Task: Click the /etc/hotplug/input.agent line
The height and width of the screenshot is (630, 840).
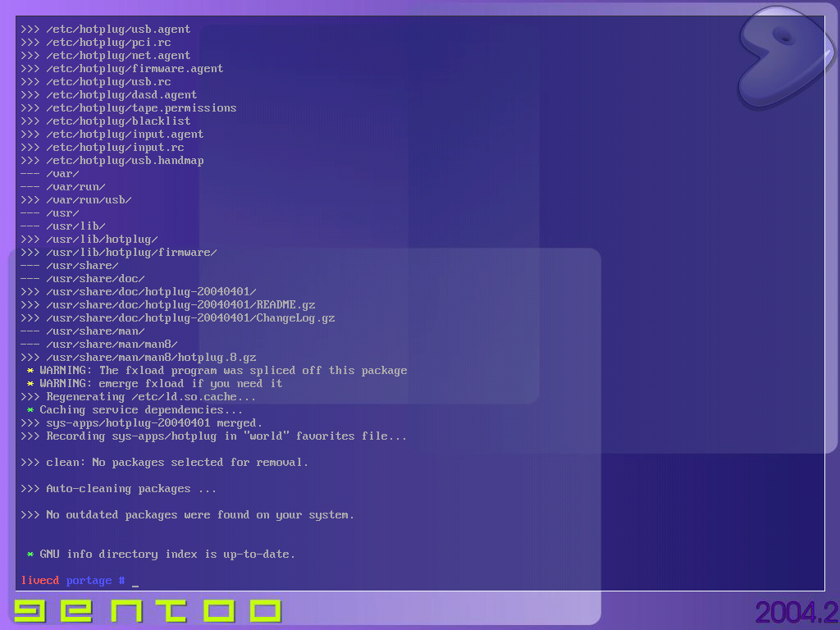Action: (112, 135)
